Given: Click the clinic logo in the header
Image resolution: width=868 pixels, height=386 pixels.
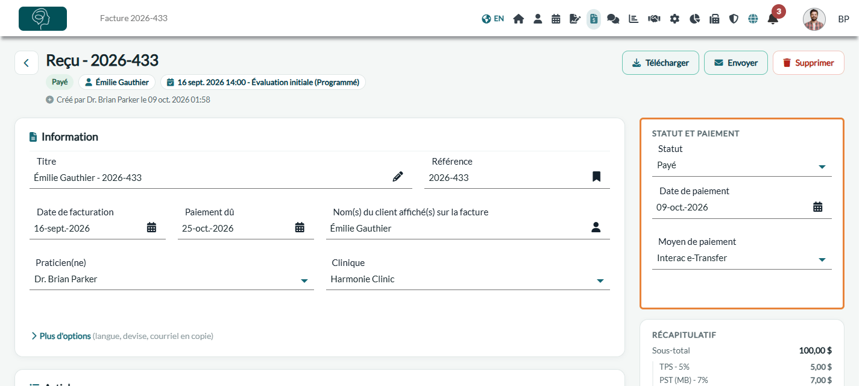Looking at the screenshot, I should click(43, 19).
